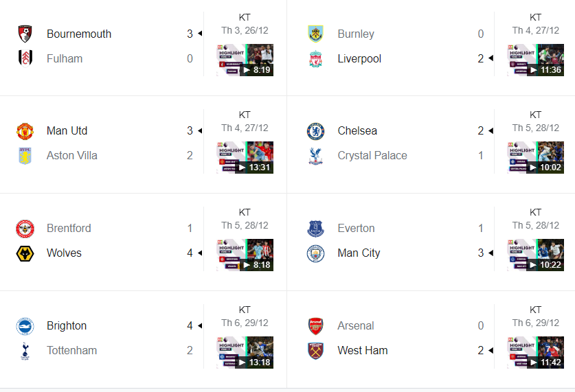575x392 pixels.
Task: Click the Man Utd club crest
Action: [x=25, y=131]
